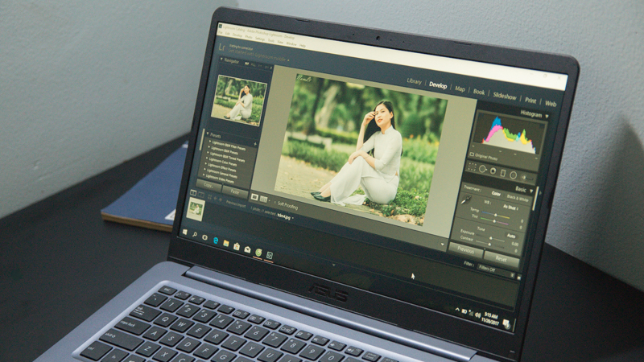Click the Auto tone button
Image resolution: width=644 pixels, height=362 pixels.
pos(511,236)
